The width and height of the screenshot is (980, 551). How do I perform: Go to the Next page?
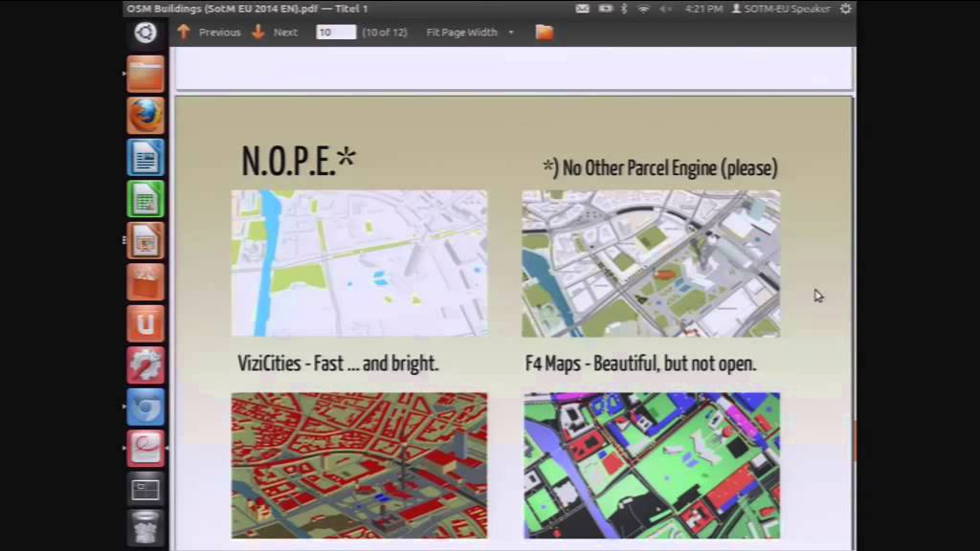(285, 33)
